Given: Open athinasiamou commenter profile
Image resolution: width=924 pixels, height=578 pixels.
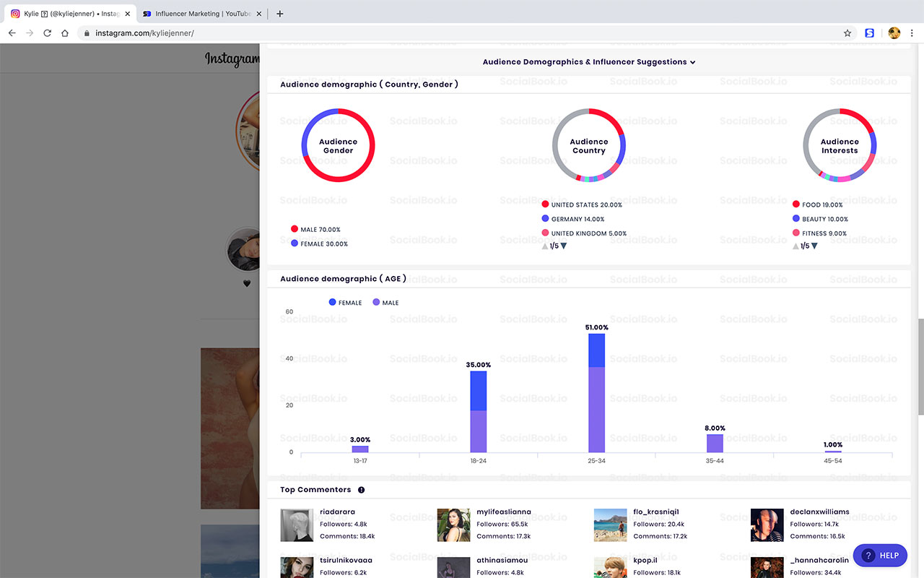Looking at the screenshot, I should [502, 560].
